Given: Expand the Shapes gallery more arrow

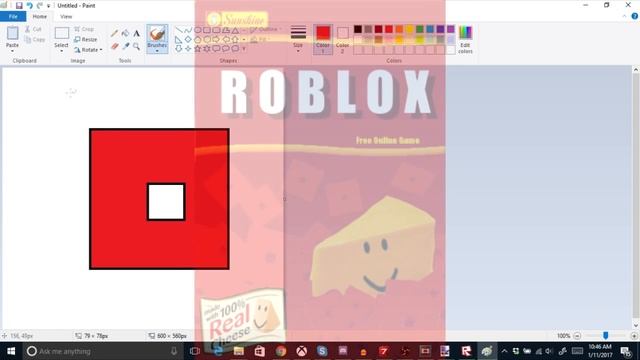Looking at the screenshot, I should pos(244,49).
